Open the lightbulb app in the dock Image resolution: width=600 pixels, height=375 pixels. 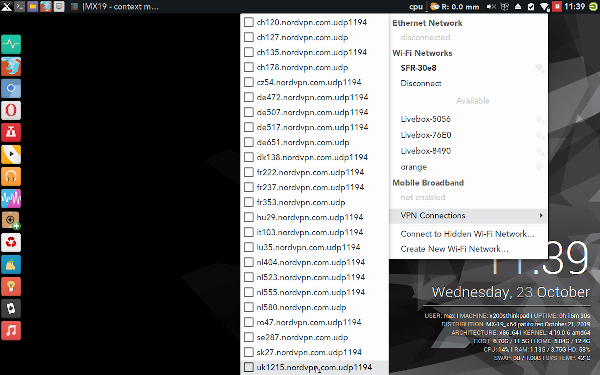pyautogui.click(x=11, y=287)
